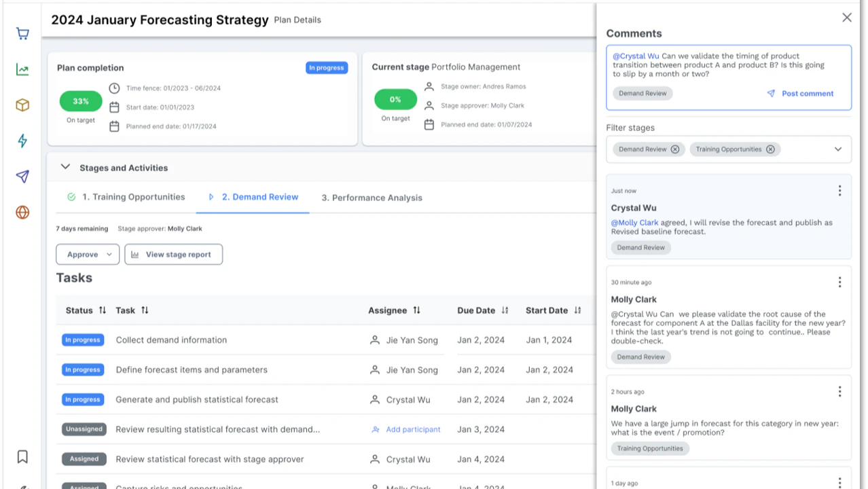The width and height of the screenshot is (868, 489).
Task: Open the Filter stages dropdown
Action: tap(837, 149)
